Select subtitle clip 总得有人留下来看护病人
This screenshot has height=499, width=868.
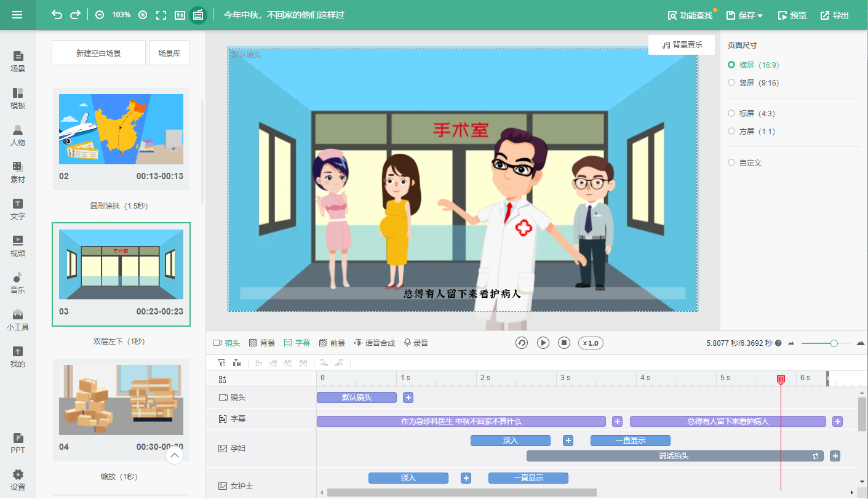coord(728,421)
